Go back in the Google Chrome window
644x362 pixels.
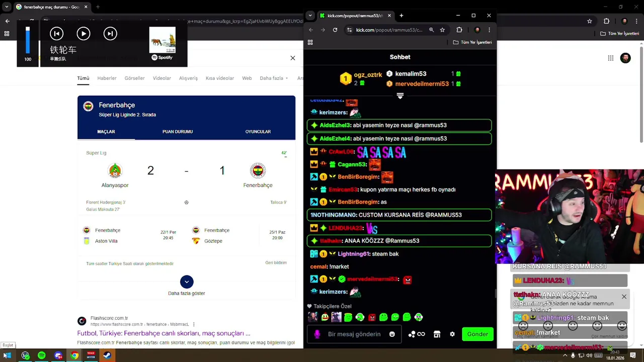click(7, 21)
